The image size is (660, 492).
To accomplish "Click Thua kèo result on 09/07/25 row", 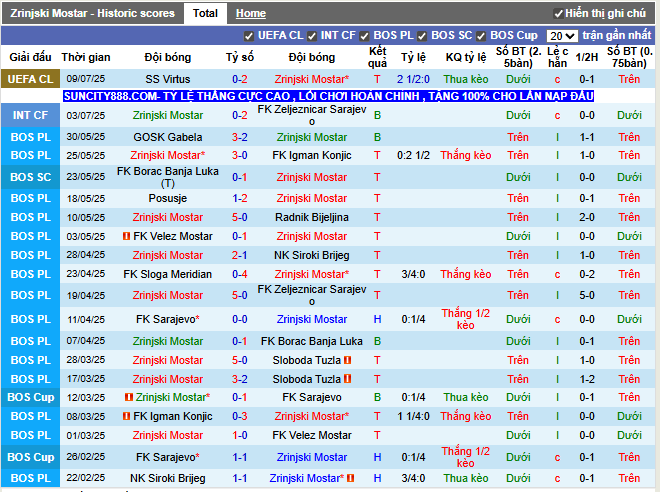I will 466,79.
